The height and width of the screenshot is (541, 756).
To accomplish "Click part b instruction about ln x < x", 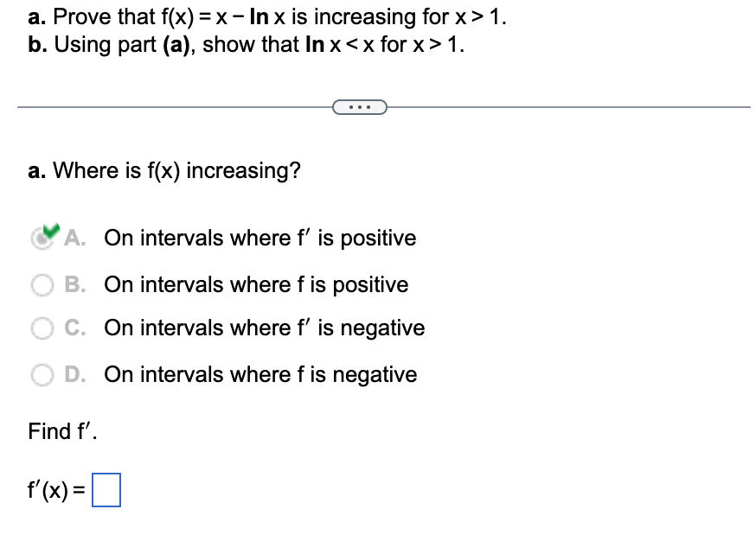I will point(251,44).
